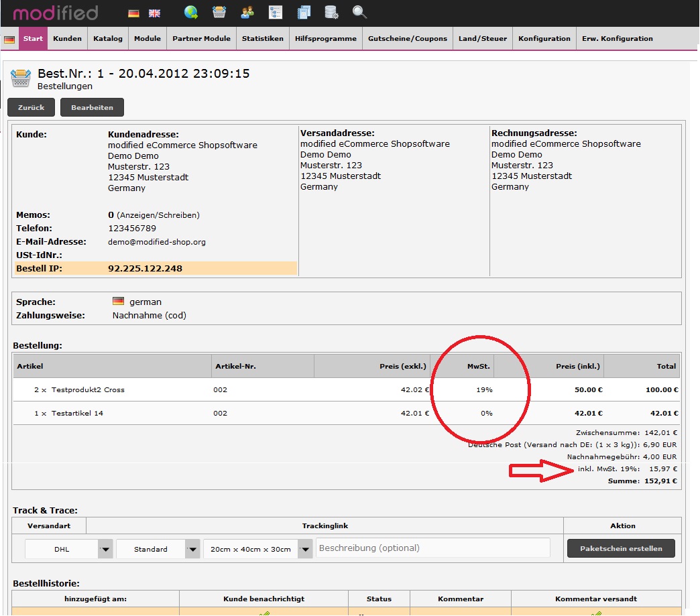Click the Paketschein erstellen button
Screen dimensions: 700x616
(621, 548)
